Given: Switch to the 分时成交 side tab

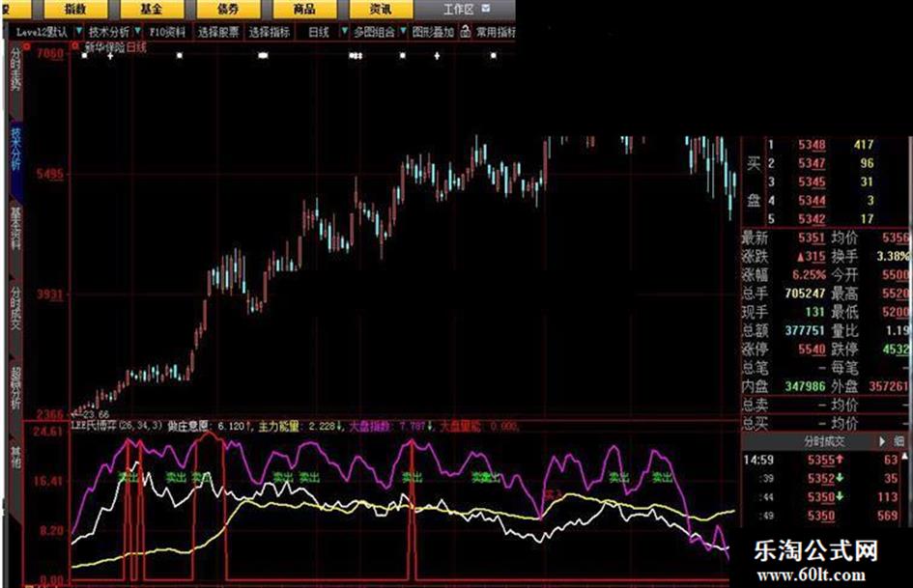Looking at the screenshot, I should (x=14, y=308).
